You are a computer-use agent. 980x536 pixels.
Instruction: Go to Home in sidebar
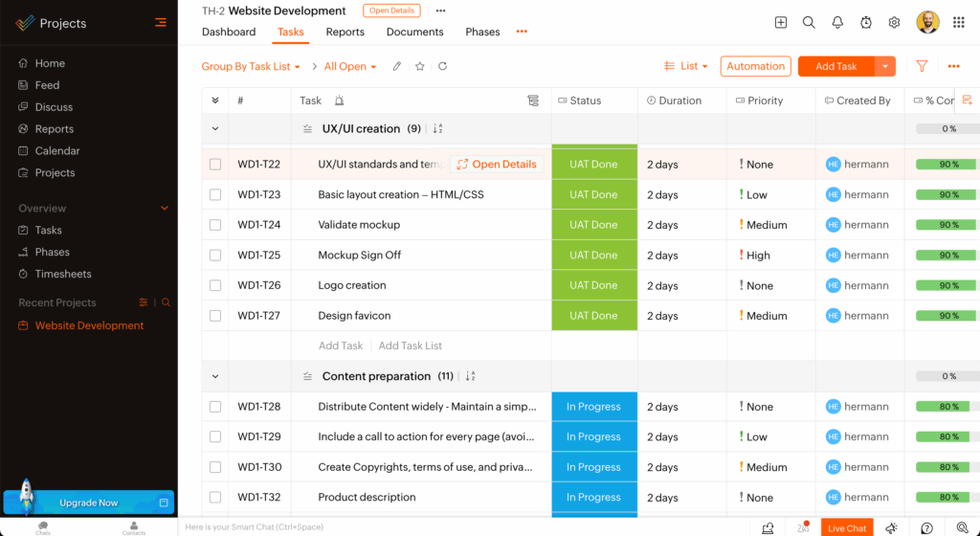(50, 63)
